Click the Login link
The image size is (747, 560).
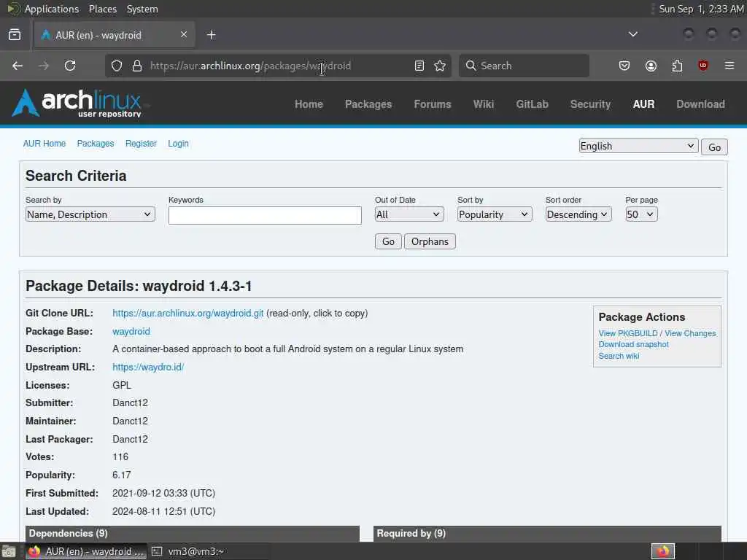[x=178, y=144]
